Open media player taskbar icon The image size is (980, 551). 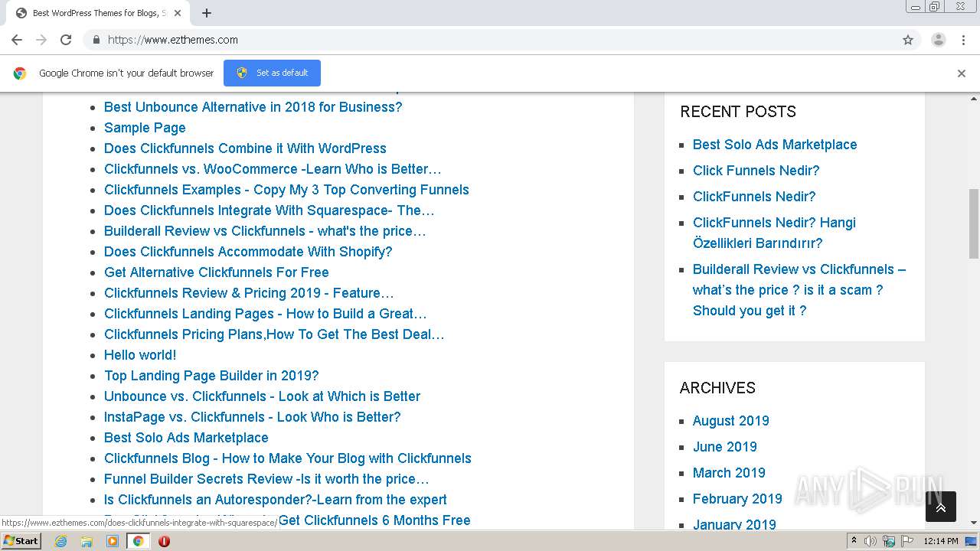[x=113, y=541]
